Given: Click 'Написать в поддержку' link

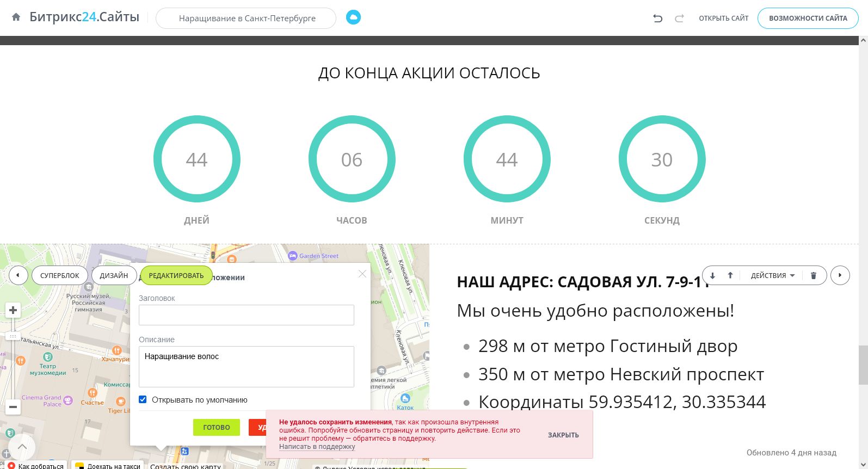Looking at the screenshot, I should pos(317,447).
